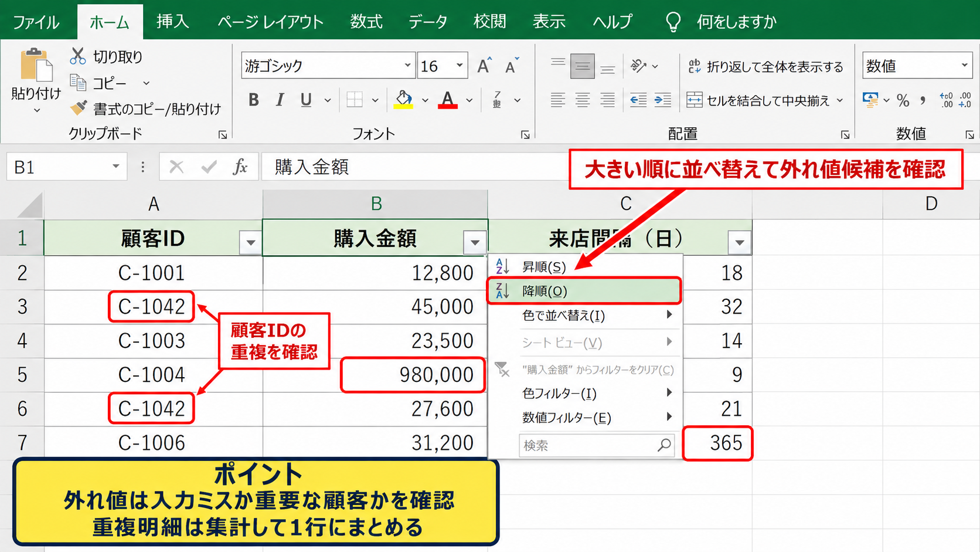The width and height of the screenshot is (980, 552).
Task: Open fill color dropdown arrow
Action: [x=425, y=100]
